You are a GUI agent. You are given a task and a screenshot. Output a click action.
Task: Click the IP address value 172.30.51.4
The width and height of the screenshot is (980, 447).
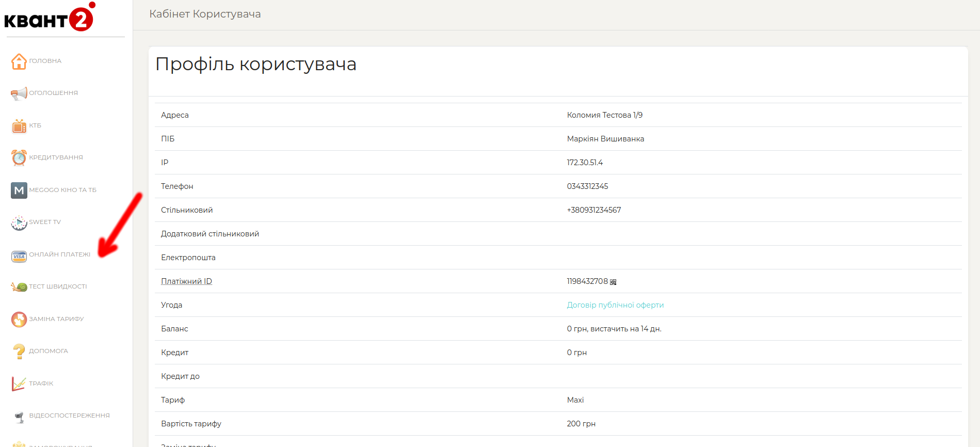(x=585, y=163)
